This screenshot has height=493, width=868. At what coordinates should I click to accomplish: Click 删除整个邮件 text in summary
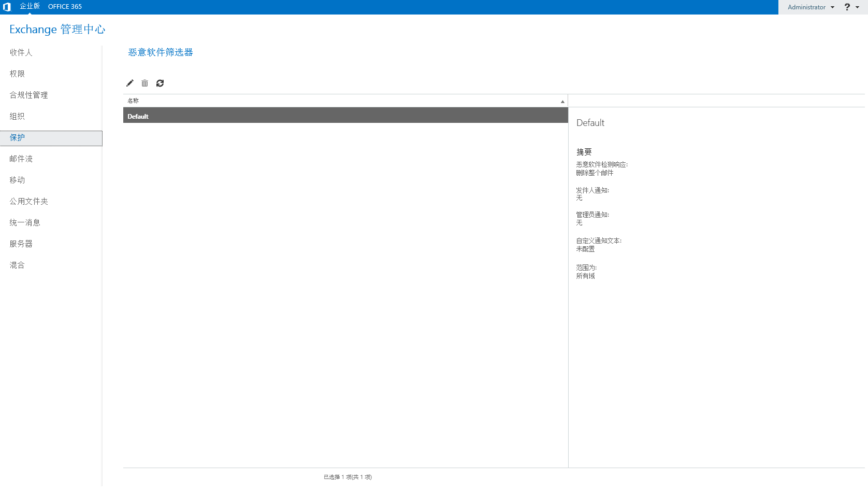pyautogui.click(x=595, y=173)
